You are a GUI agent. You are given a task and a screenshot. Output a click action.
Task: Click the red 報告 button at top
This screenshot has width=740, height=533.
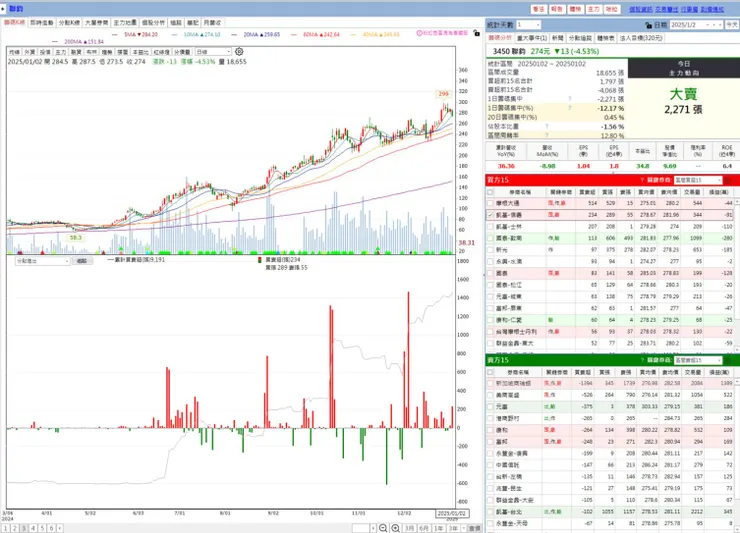click(x=557, y=9)
